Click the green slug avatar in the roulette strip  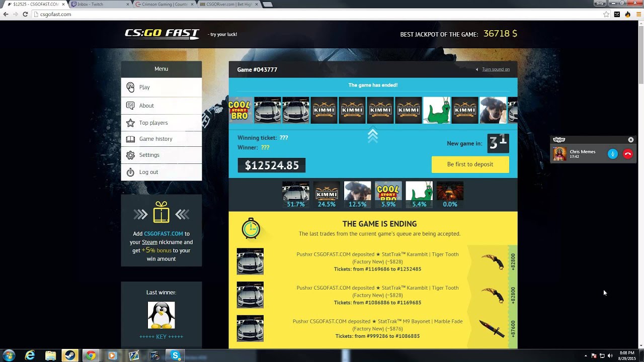tap(436, 110)
